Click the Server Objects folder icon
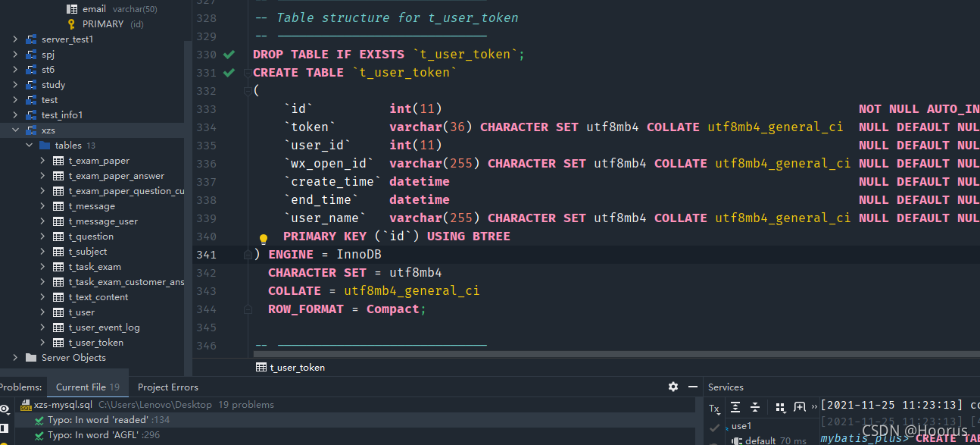This screenshot has height=445, width=980. (31, 357)
